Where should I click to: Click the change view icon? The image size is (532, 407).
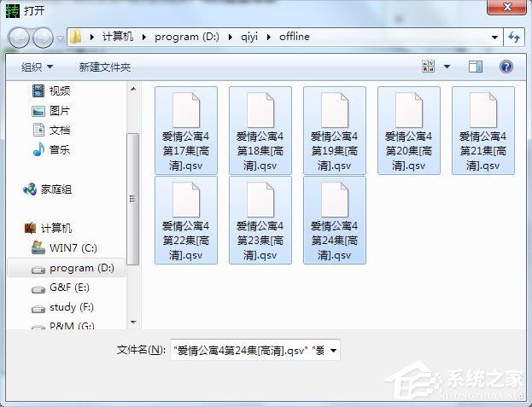click(x=429, y=67)
